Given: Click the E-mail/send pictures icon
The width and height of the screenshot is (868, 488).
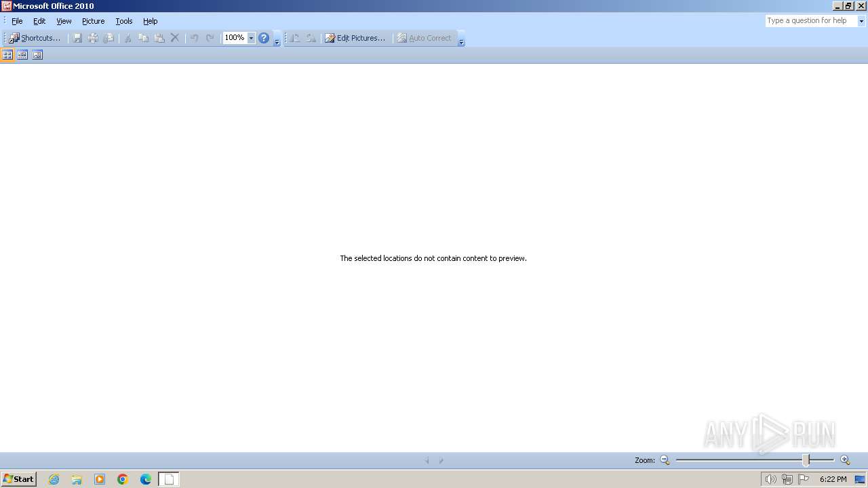Looking at the screenshot, I should 108,38.
